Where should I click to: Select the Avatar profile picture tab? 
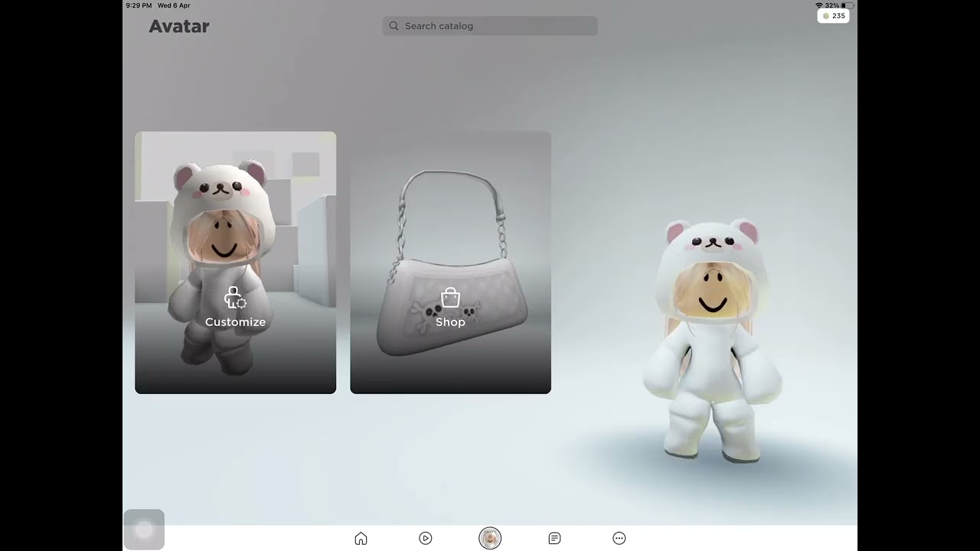point(490,539)
